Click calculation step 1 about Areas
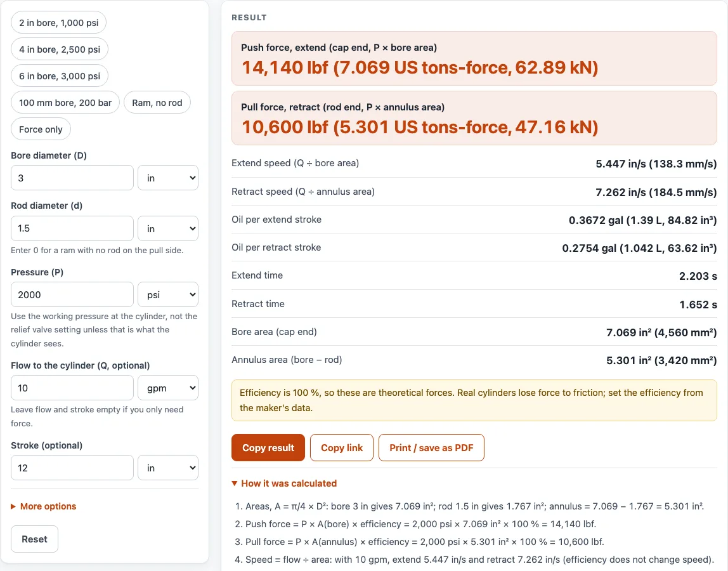Image resolution: width=728 pixels, height=571 pixels. pos(474,506)
